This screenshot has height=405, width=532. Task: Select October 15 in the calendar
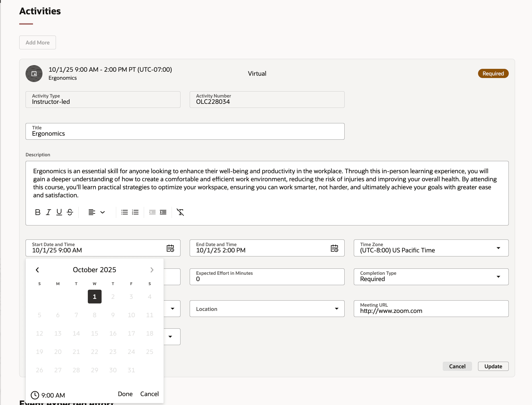94,333
